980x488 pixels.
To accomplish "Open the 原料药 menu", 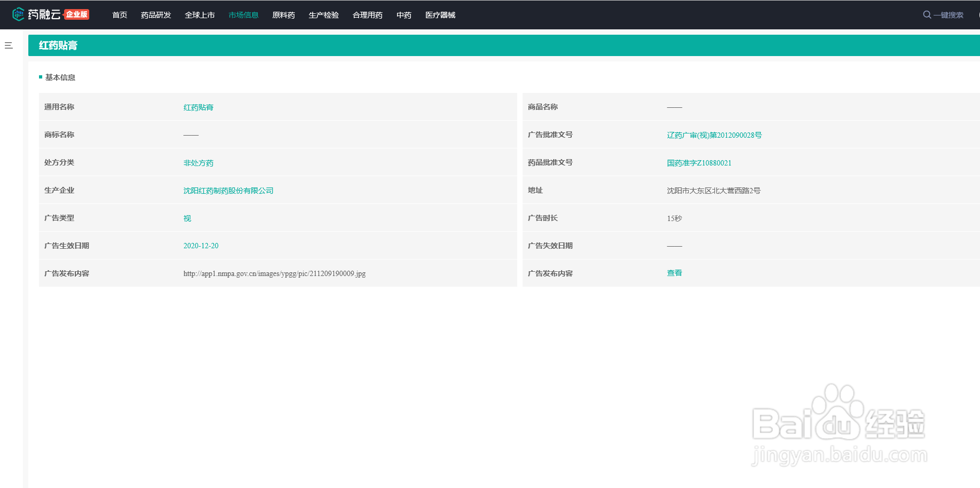I will pos(284,15).
